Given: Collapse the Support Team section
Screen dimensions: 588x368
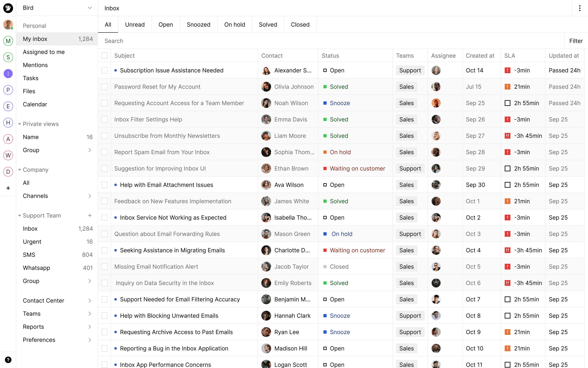Looking at the screenshot, I should [x=20, y=215].
